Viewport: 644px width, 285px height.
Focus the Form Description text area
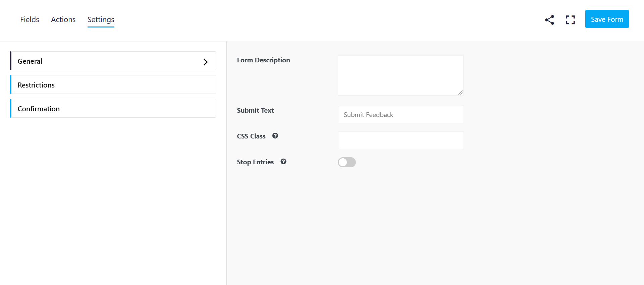pyautogui.click(x=400, y=75)
